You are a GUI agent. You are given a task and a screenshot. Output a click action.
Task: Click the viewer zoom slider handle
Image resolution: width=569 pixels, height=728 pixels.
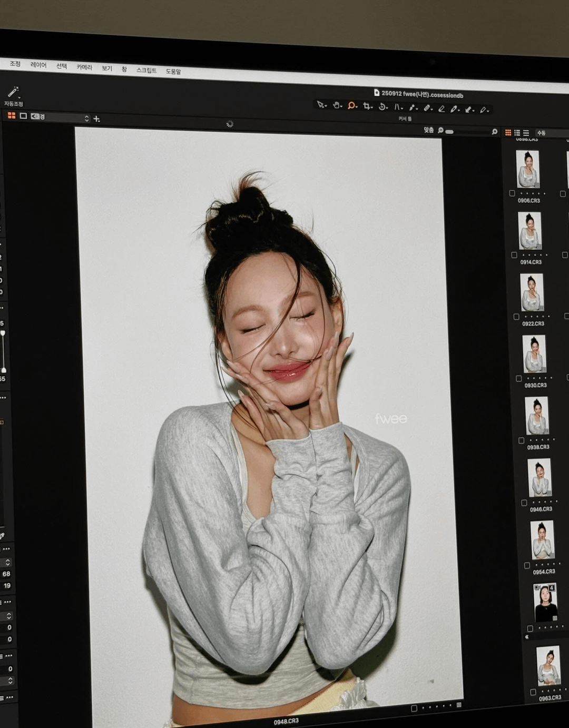point(449,131)
